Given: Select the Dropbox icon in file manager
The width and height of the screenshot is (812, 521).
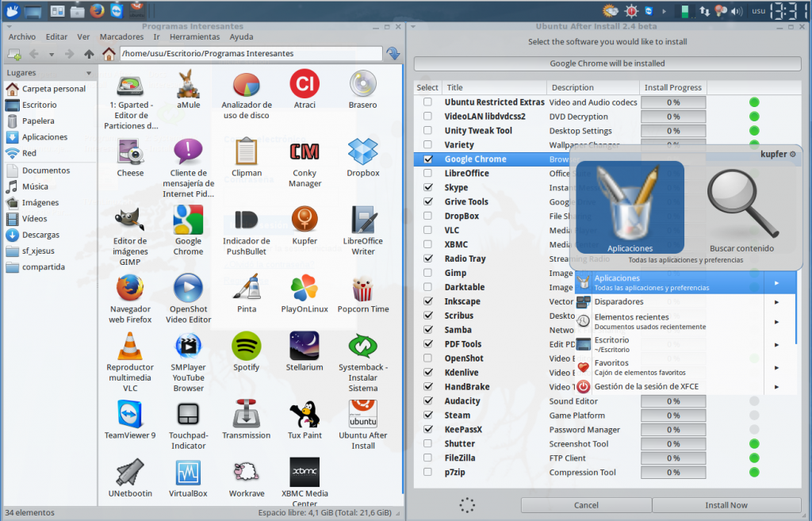Looking at the screenshot, I should pyautogui.click(x=362, y=151).
